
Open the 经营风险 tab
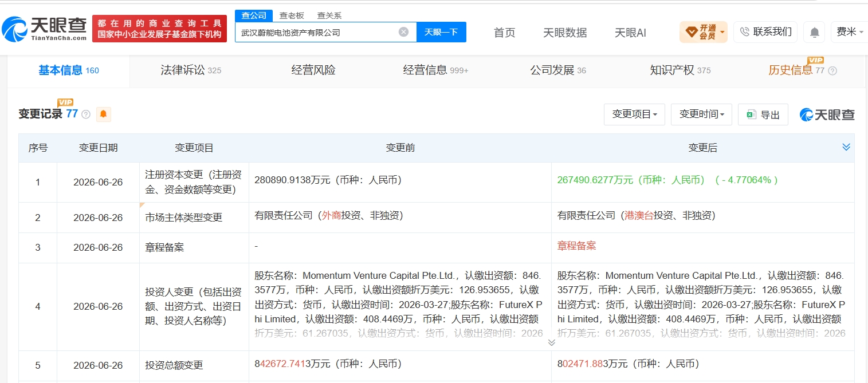click(x=313, y=70)
